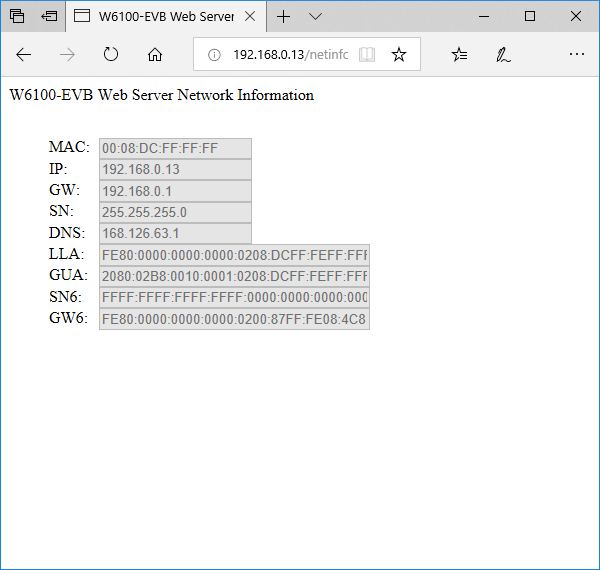Viewport: 600px width, 570px height.
Task: Go to Home page icon
Action: tap(154, 55)
